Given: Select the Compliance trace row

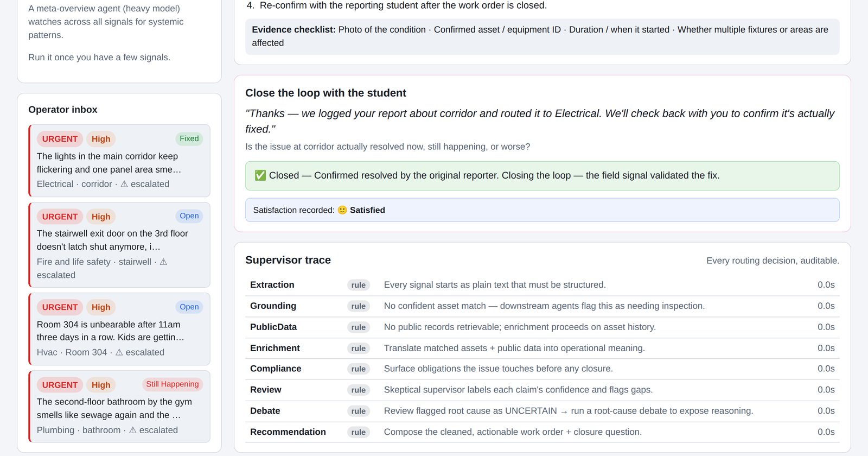Looking at the screenshot, I should [542, 369].
